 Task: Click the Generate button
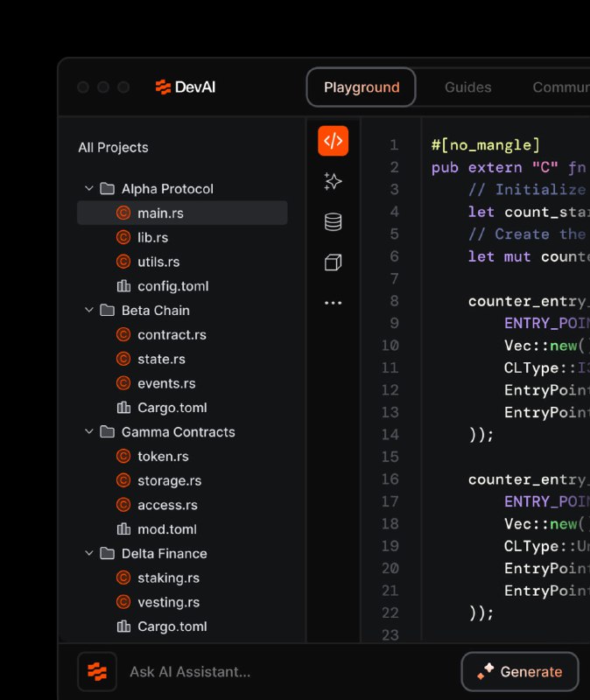point(520,671)
